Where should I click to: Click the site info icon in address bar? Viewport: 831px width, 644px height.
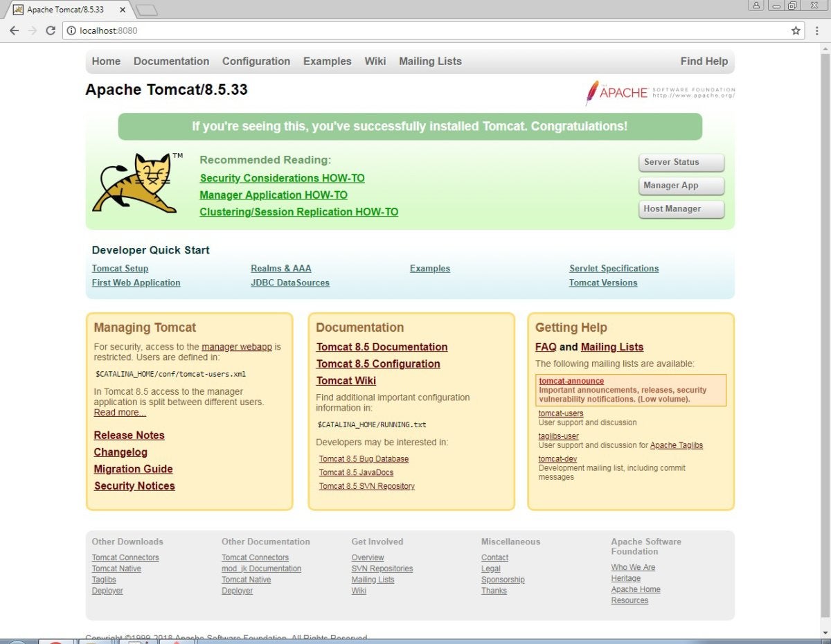(71, 30)
